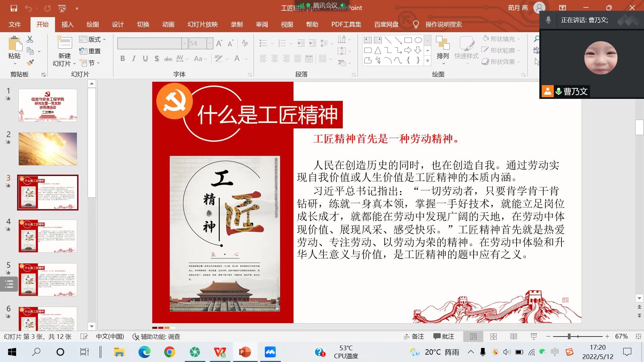
Task: Toggle Bold formatting
Action: pyautogui.click(x=123, y=59)
